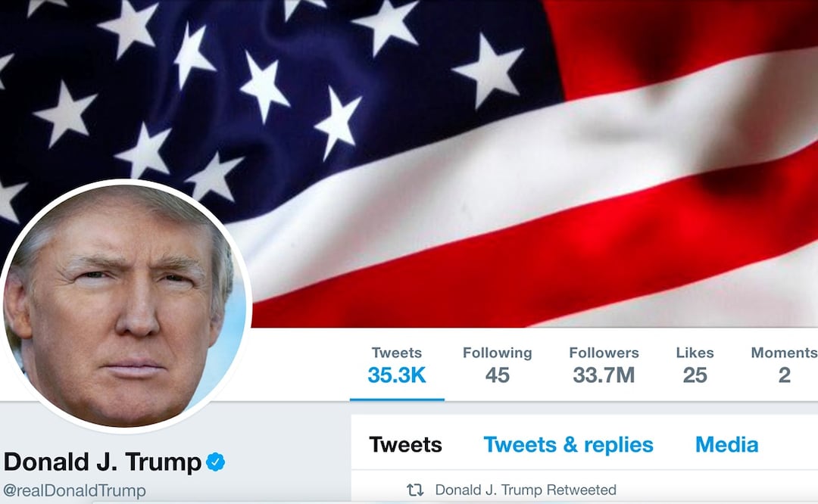Switch to the Tweets & replies tab

point(568,445)
